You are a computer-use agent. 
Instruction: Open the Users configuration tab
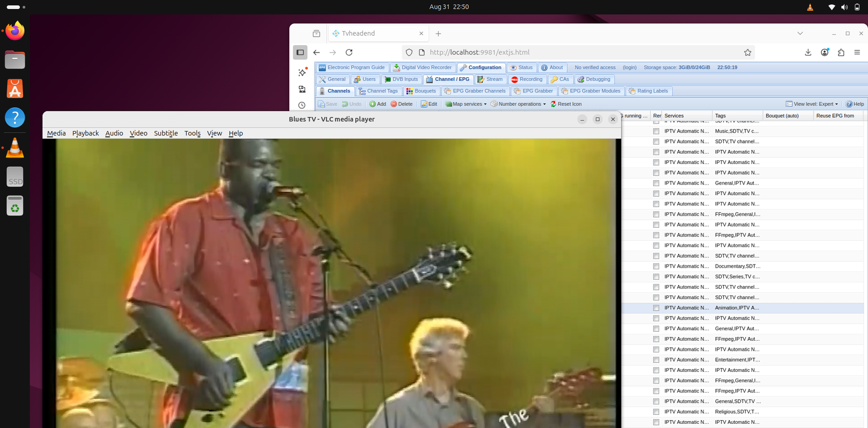pyautogui.click(x=365, y=79)
